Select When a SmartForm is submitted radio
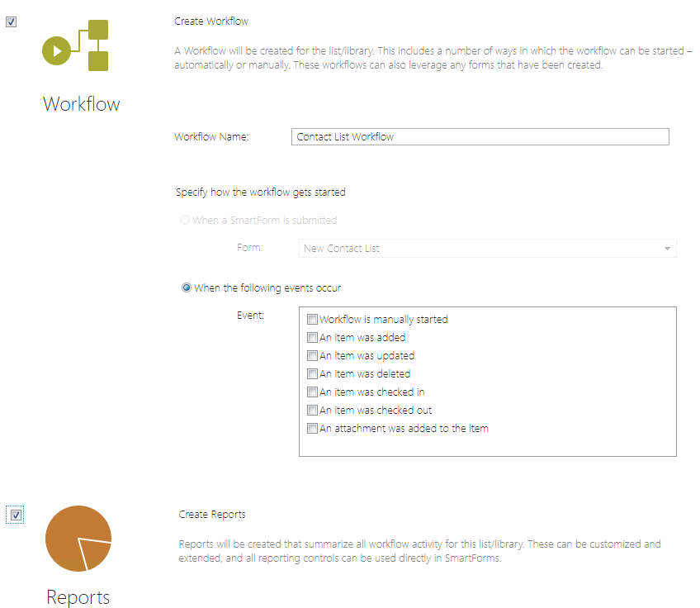This screenshot has width=700, height=608. click(184, 220)
